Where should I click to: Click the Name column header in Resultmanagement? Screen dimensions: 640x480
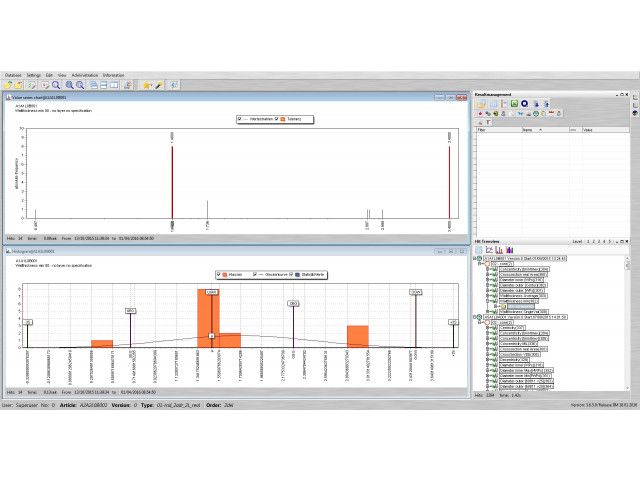[528, 130]
